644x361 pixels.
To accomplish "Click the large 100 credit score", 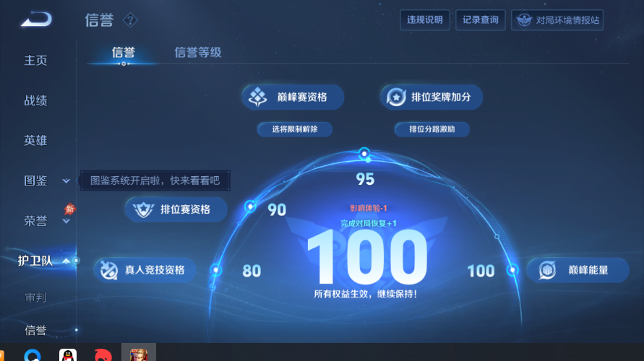I will pyautogui.click(x=367, y=257).
